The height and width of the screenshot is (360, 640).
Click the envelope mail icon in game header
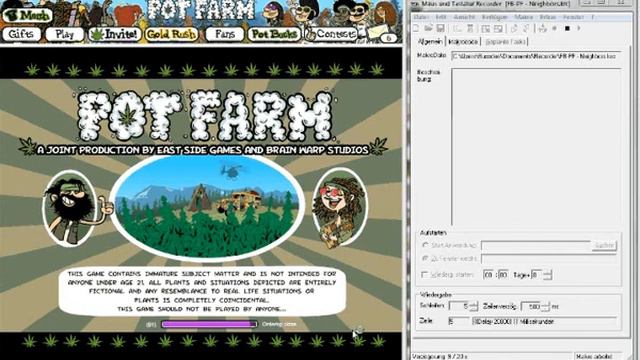[x=377, y=34]
